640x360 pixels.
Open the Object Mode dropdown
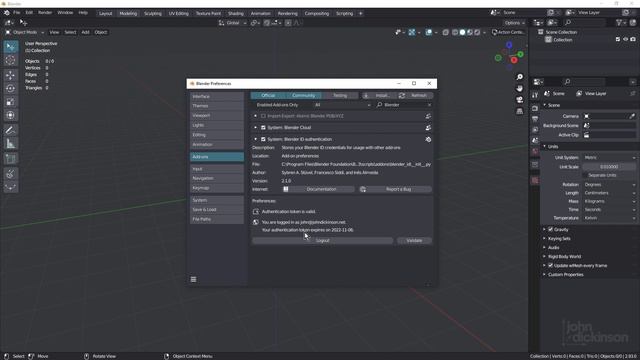click(x=24, y=32)
